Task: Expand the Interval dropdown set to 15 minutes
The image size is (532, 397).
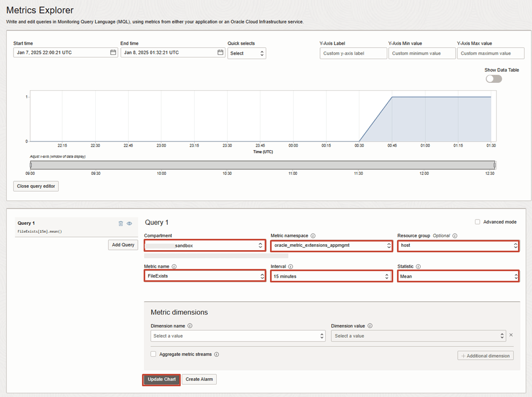Action: [331, 276]
